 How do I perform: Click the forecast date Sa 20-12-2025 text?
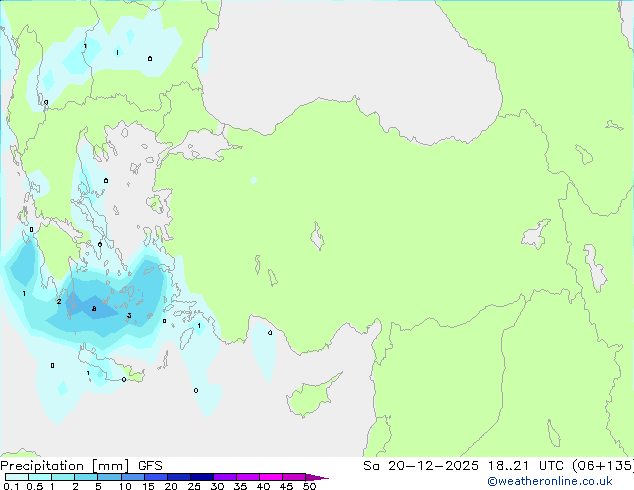[421, 466]
